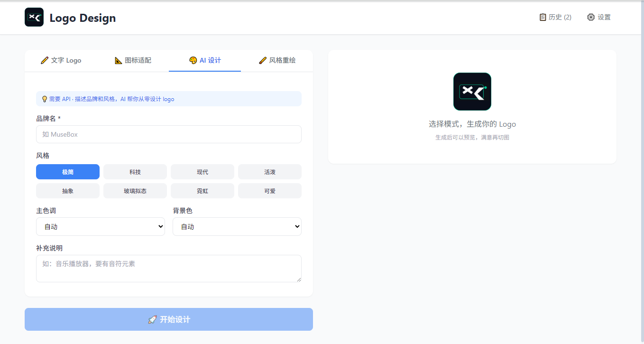644x344 pixels.
Task: Switch to the 文字 Logo tab
Action: coord(61,61)
